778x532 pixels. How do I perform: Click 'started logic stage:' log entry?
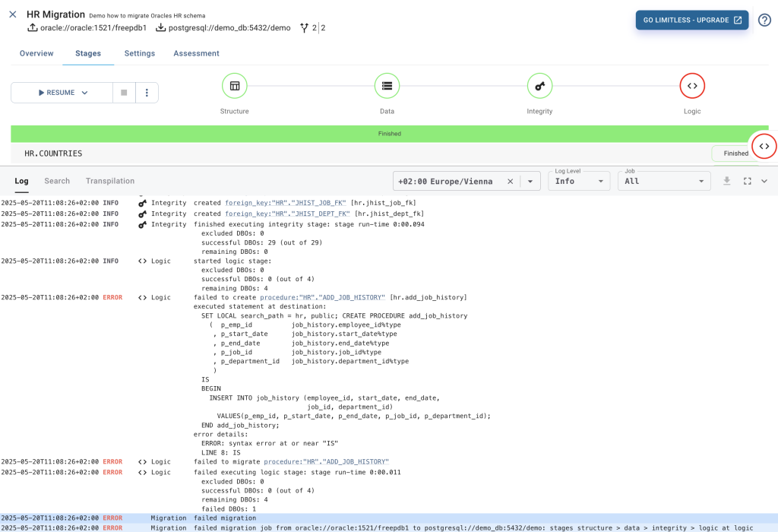(232, 261)
